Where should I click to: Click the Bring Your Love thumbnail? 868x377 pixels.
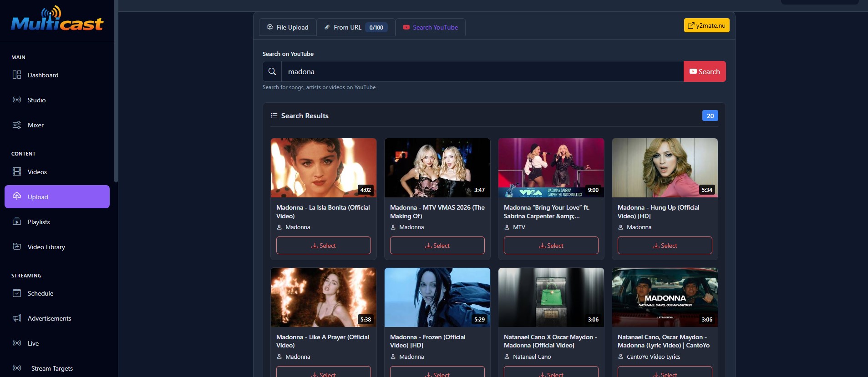(551, 168)
